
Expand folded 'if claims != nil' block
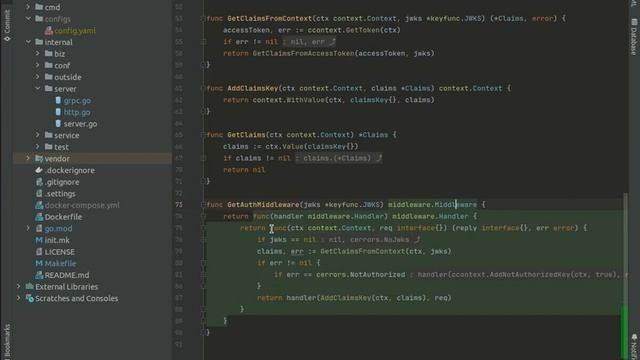click(339, 158)
